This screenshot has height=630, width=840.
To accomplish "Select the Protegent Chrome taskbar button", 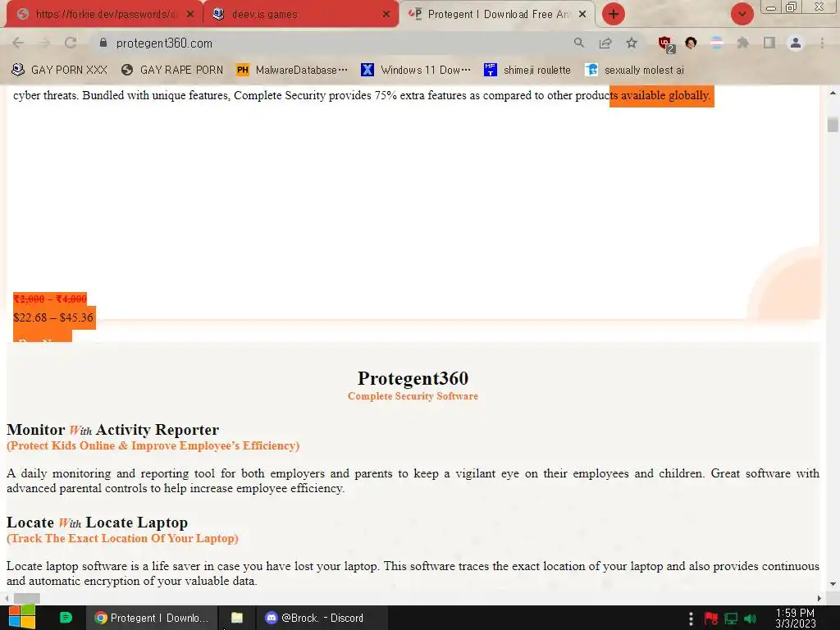I will point(152,618).
